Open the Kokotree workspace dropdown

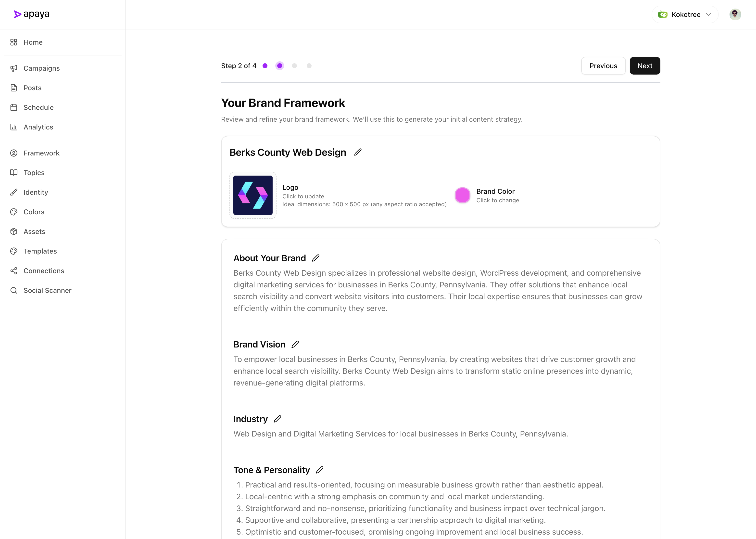[685, 14]
